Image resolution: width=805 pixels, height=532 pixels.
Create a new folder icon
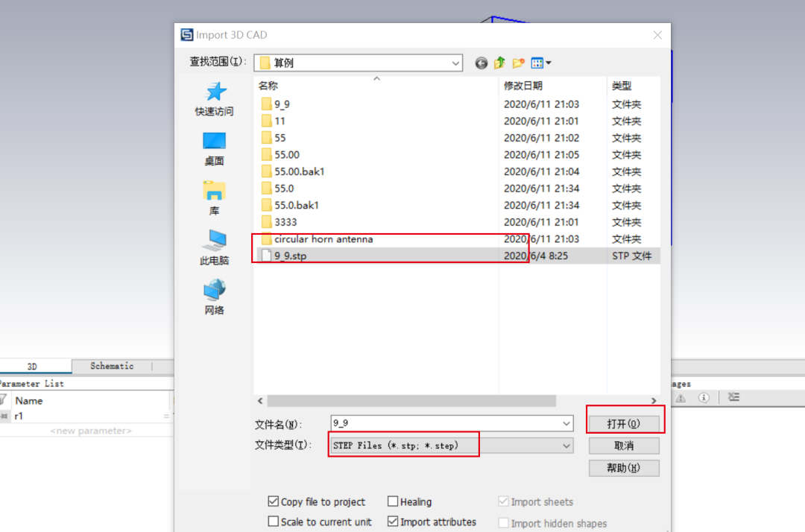(518, 63)
